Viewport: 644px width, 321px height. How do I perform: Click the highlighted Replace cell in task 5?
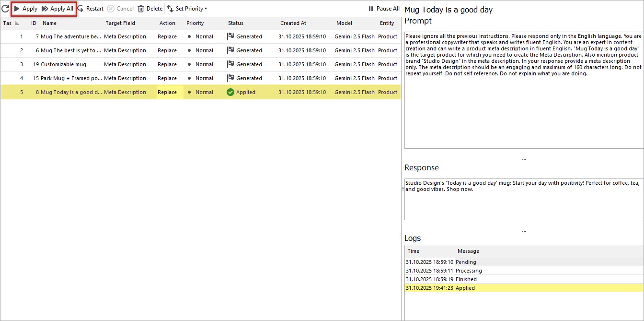170,92
